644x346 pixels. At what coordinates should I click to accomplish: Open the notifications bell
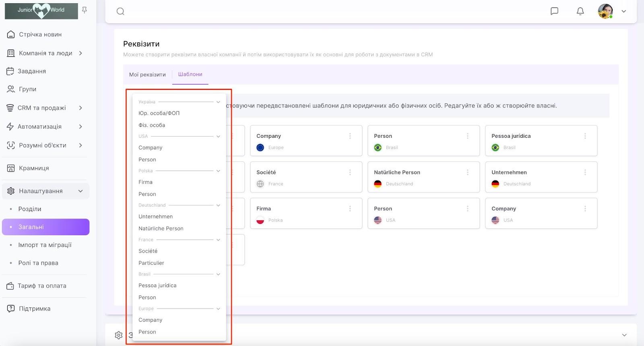coord(580,11)
